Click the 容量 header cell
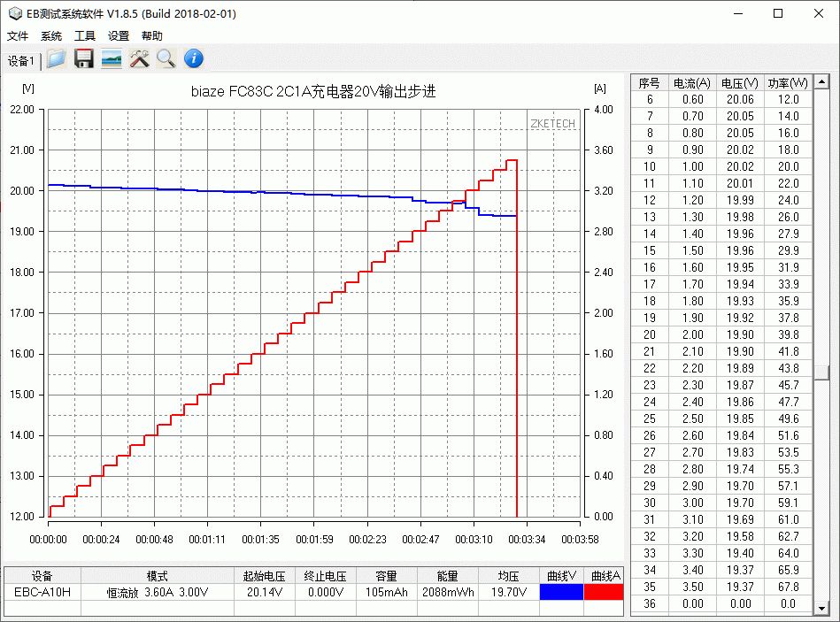This screenshot has height=622, width=840. click(386, 576)
